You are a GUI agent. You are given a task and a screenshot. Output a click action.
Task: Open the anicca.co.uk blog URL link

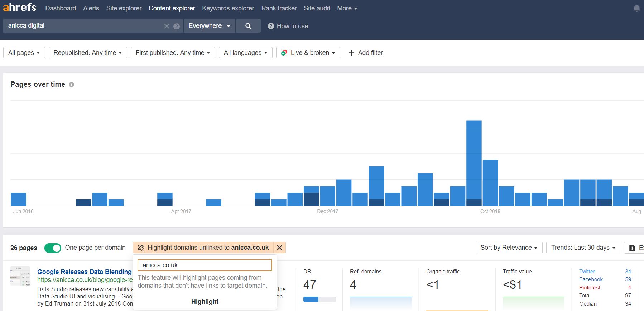[85, 280]
